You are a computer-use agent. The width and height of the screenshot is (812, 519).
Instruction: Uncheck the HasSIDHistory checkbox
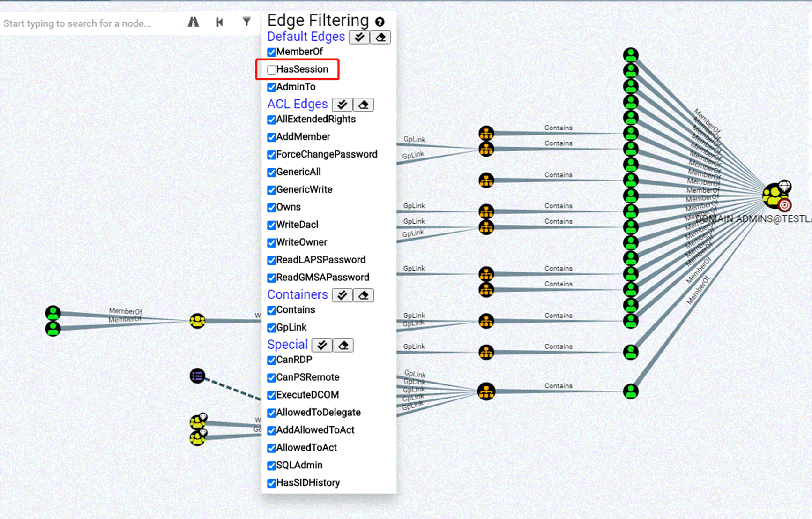pyautogui.click(x=272, y=483)
